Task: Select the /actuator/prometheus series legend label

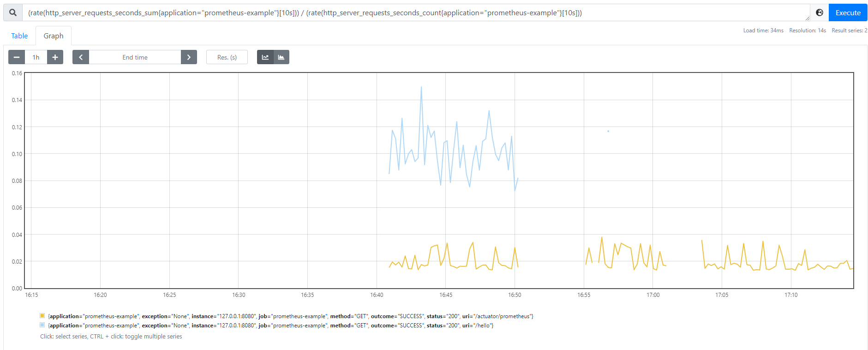Action: (x=291, y=316)
